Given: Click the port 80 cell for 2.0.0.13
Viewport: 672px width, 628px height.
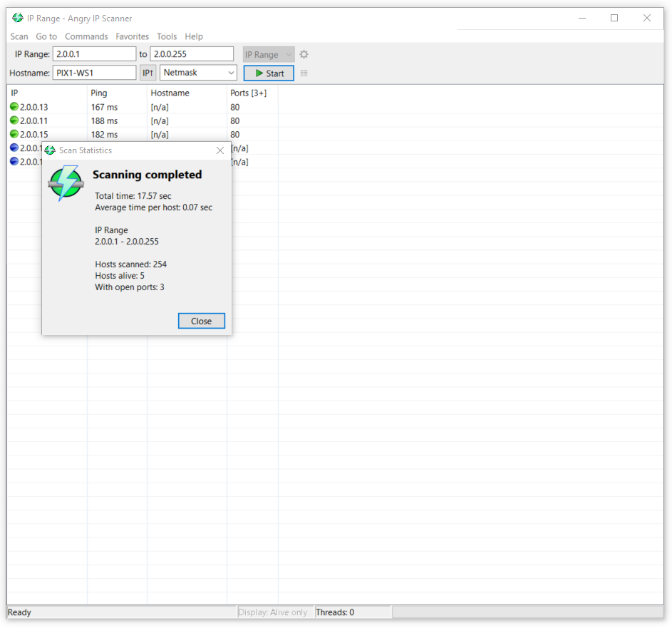Looking at the screenshot, I should coord(235,107).
